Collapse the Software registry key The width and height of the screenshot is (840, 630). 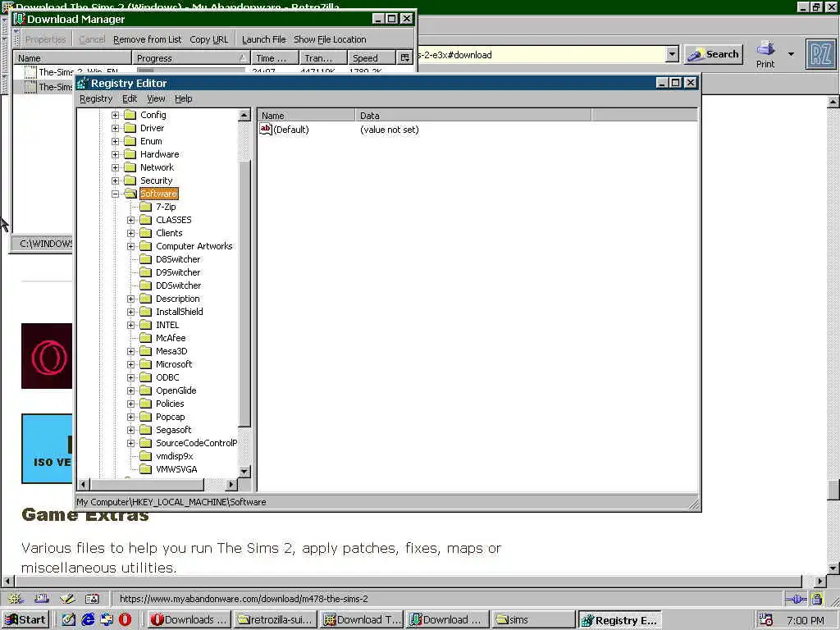coord(115,194)
